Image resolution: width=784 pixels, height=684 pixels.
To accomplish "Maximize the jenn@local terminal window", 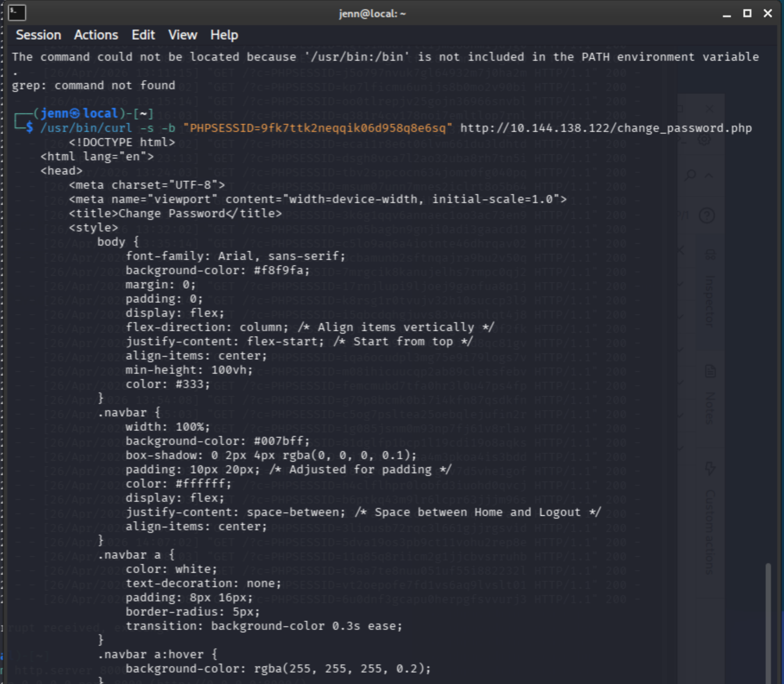I will 747,13.
